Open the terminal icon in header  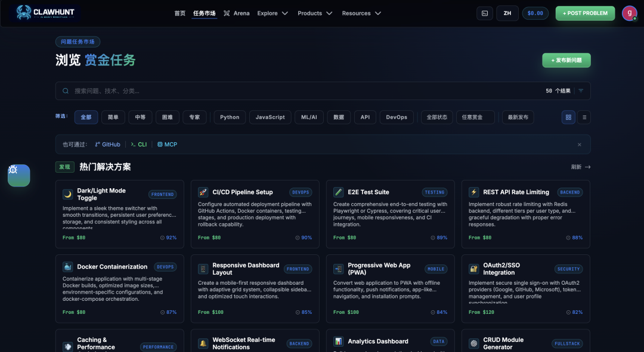click(485, 13)
